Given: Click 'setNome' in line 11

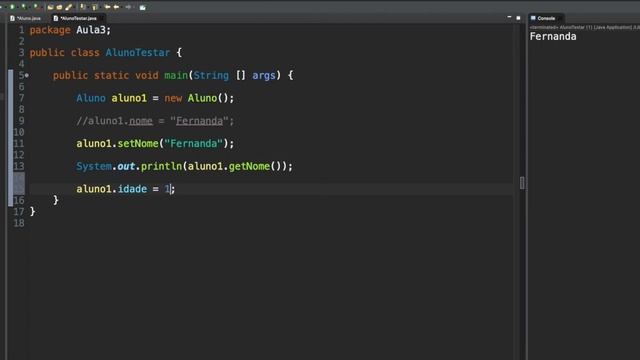Looking at the screenshot, I should pyautogui.click(x=138, y=144).
